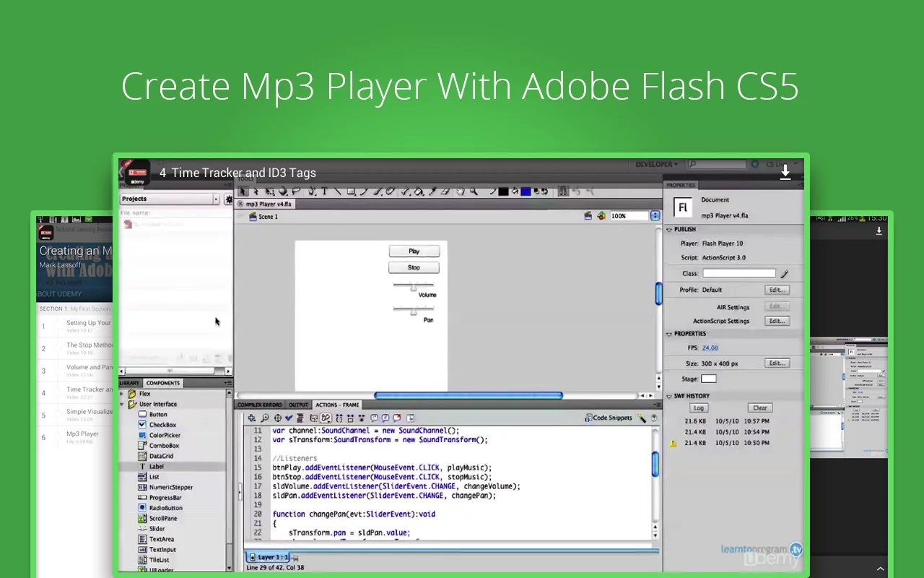
Task: Click the FPS value 24.00
Action: tap(710, 348)
